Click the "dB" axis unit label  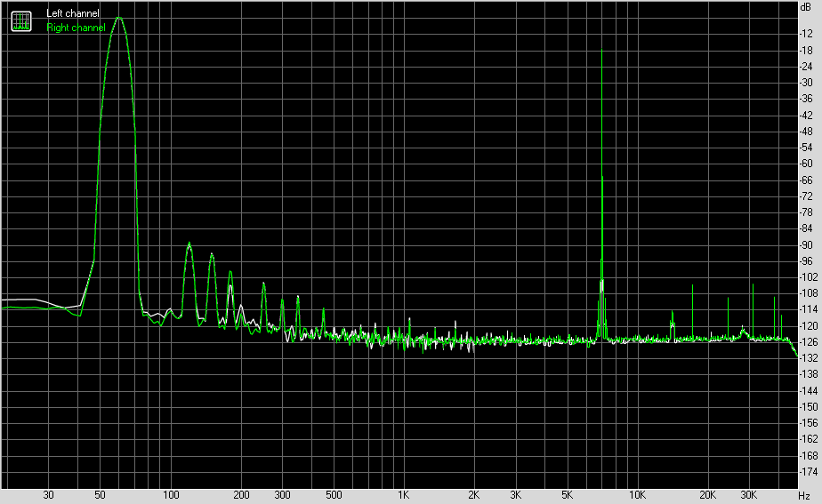pyautogui.click(x=805, y=7)
